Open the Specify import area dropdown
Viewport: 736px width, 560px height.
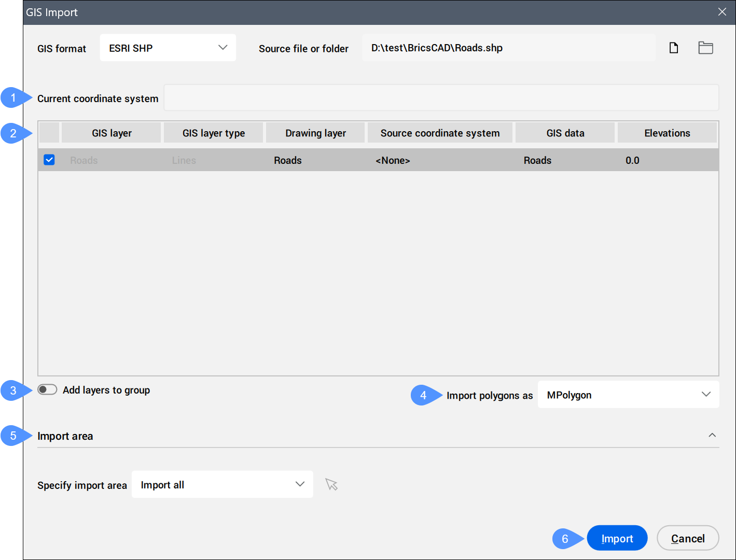pos(222,485)
